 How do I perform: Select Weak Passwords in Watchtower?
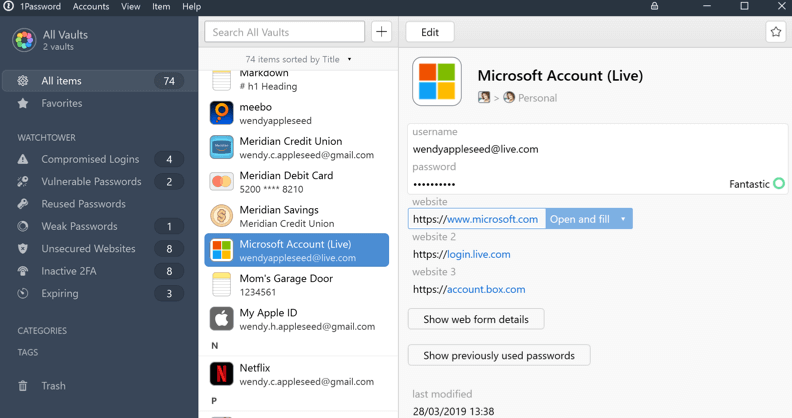click(100, 226)
